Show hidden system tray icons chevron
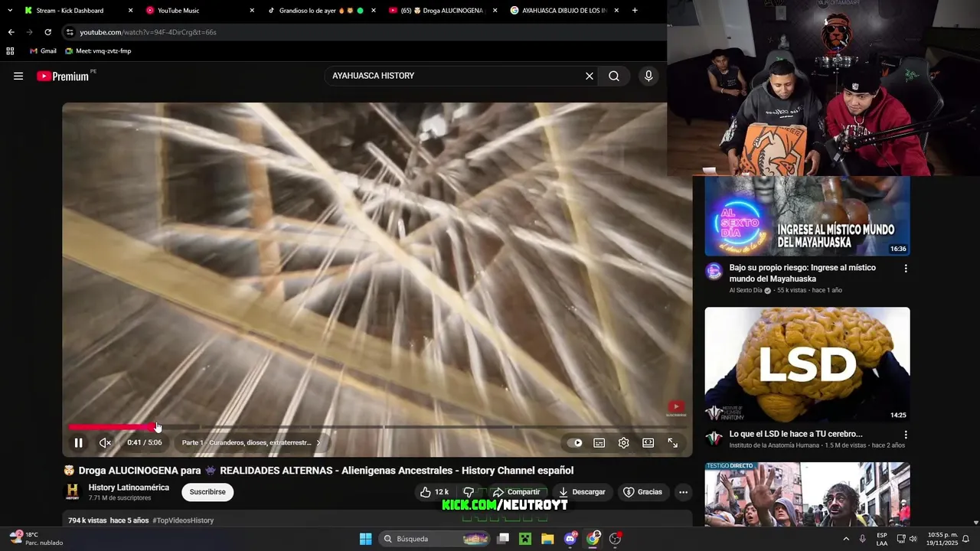 846,539
